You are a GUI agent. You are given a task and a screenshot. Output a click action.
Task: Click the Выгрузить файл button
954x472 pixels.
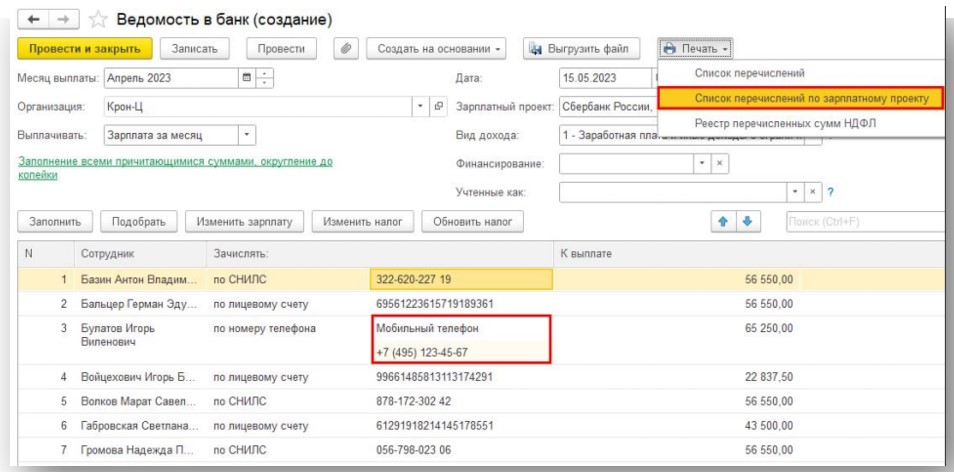coord(584,48)
